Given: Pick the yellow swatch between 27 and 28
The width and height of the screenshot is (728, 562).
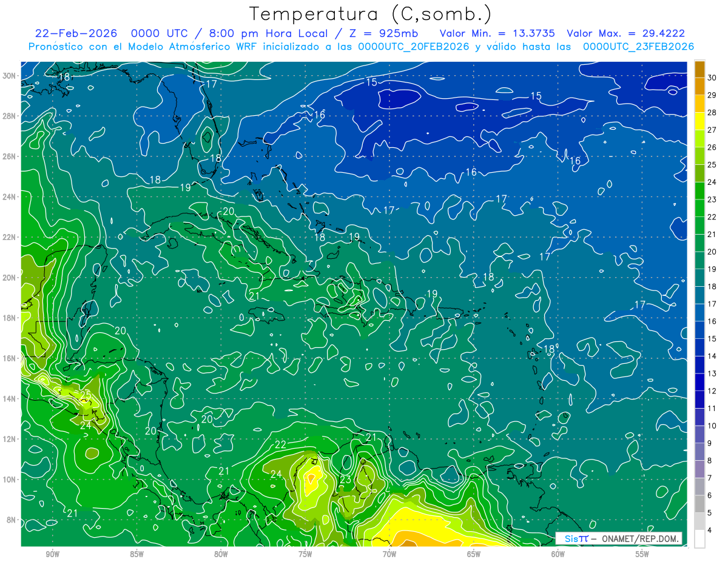Looking at the screenshot, I should [x=699, y=121].
